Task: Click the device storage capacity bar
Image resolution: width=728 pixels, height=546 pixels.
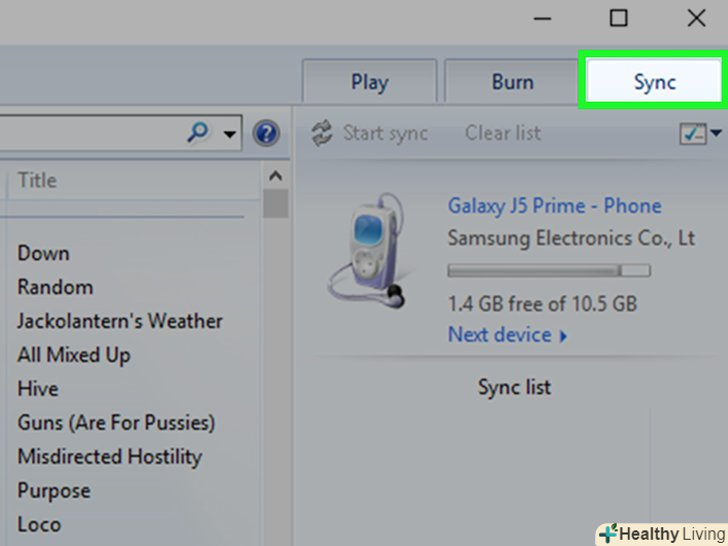Action: pos(549,270)
